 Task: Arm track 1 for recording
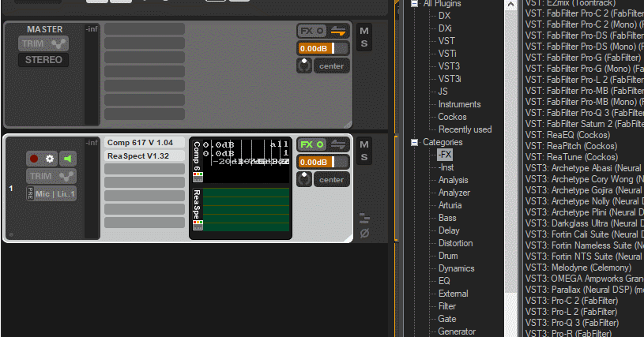(x=34, y=159)
